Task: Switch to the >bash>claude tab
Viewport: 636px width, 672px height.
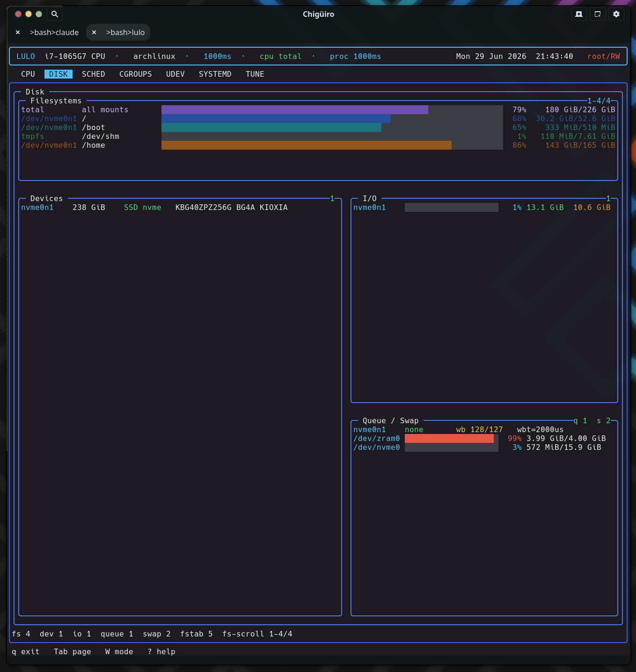Action: pos(54,32)
